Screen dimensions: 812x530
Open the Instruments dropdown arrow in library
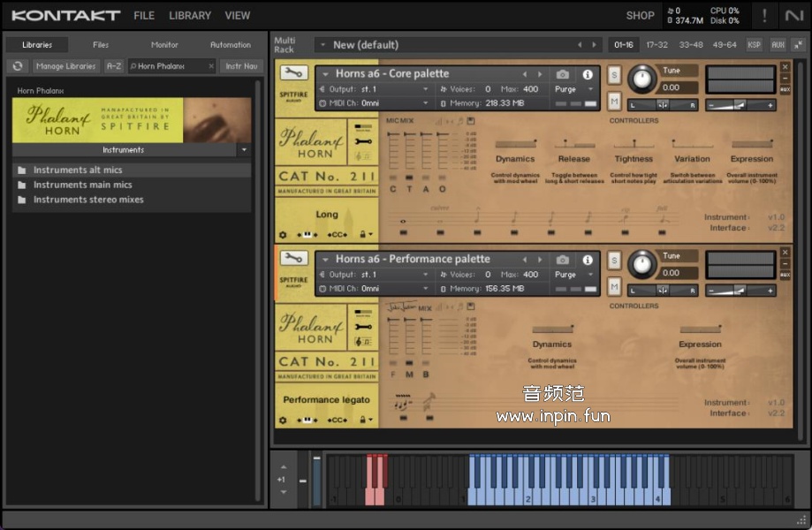tap(243, 150)
